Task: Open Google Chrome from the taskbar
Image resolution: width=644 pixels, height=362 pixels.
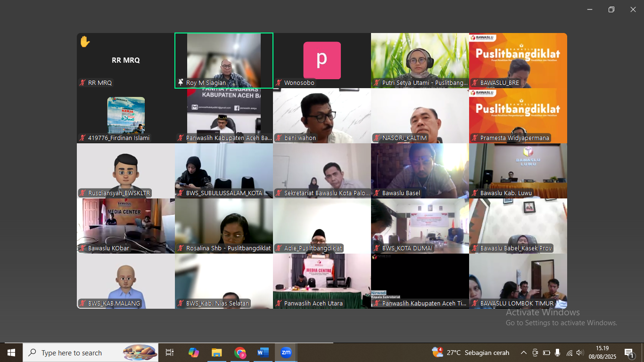Action: coord(240,353)
